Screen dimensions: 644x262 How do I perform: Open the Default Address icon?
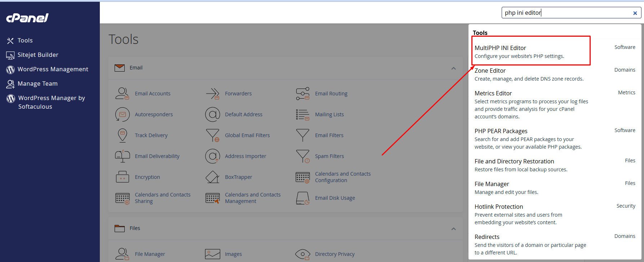[x=212, y=114]
